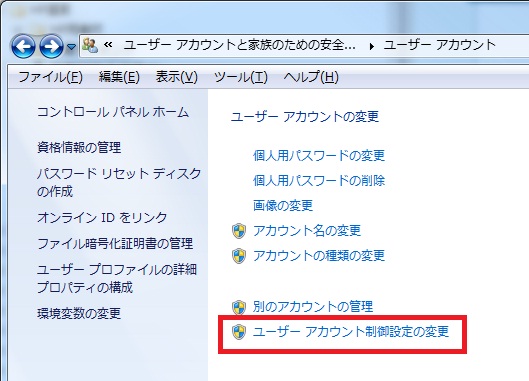Click 別のアカウントの管理 link
Viewport: 529px width, 381px height.
[x=313, y=306]
